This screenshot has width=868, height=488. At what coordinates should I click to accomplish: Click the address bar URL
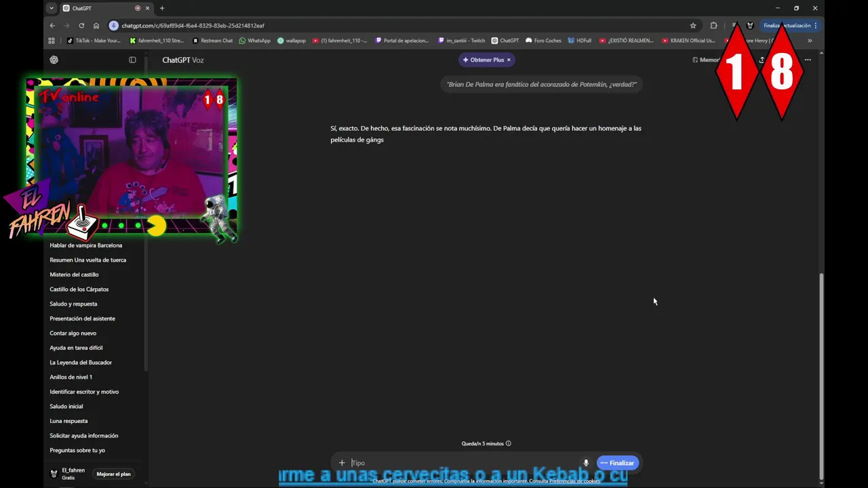[x=193, y=26]
